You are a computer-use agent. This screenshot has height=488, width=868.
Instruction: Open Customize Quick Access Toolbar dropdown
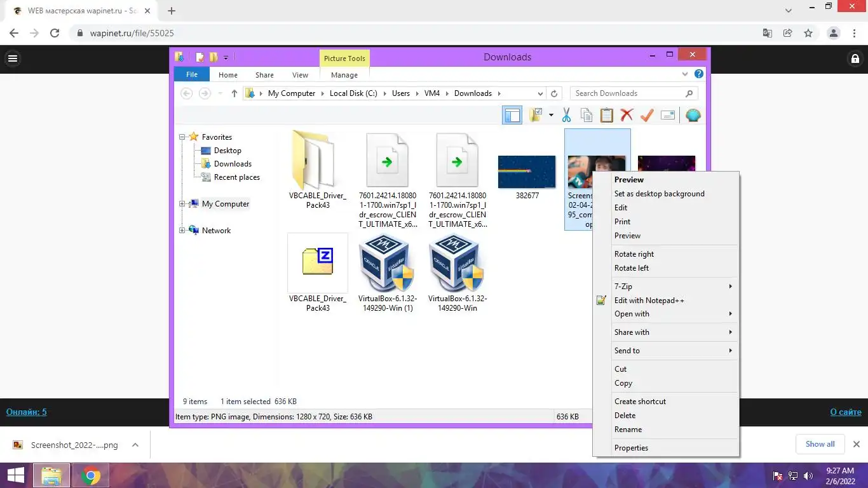click(x=226, y=57)
